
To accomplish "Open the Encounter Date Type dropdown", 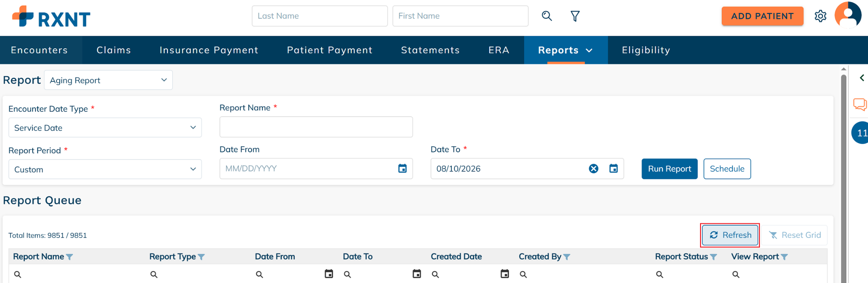I will point(105,128).
